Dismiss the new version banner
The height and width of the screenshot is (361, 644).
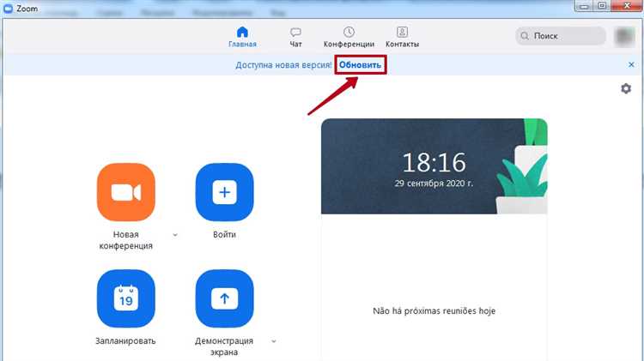(x=631, y=64)
